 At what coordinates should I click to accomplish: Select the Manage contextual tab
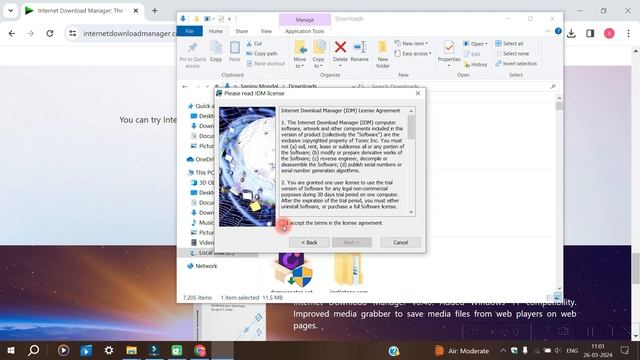click(304, 20)
